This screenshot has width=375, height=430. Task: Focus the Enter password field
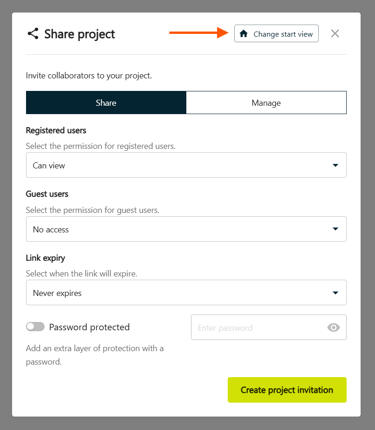[269, 327]
